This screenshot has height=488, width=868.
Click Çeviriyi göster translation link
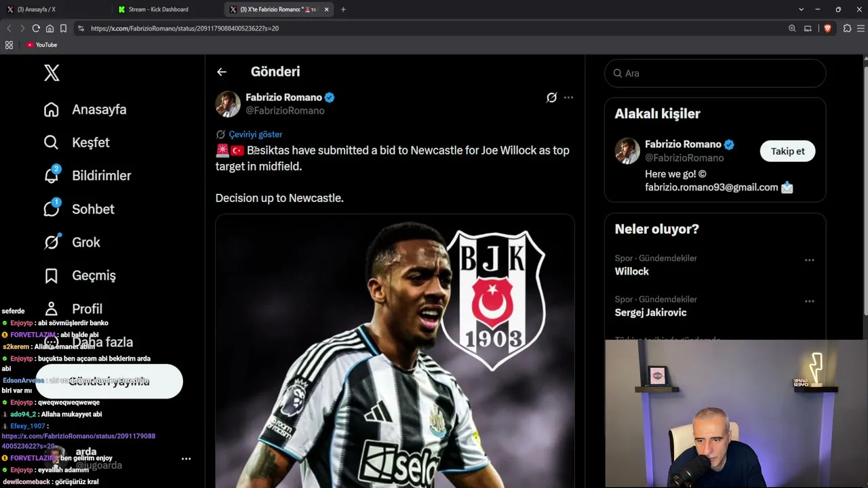255,134
